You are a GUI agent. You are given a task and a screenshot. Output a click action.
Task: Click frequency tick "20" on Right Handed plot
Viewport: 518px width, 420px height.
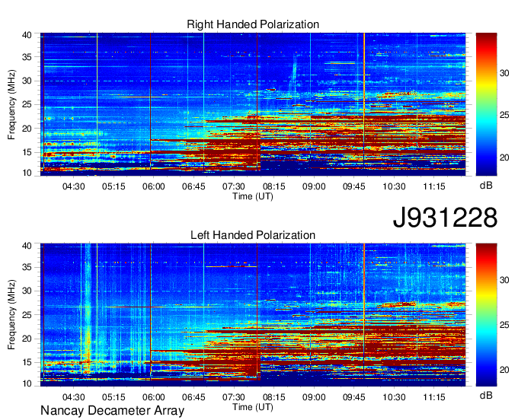(27, 129)
